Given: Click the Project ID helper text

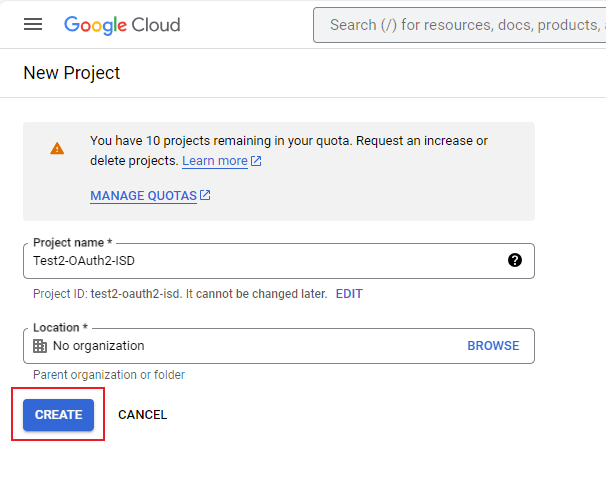Looking at the screenshot, I should (180, 294).
